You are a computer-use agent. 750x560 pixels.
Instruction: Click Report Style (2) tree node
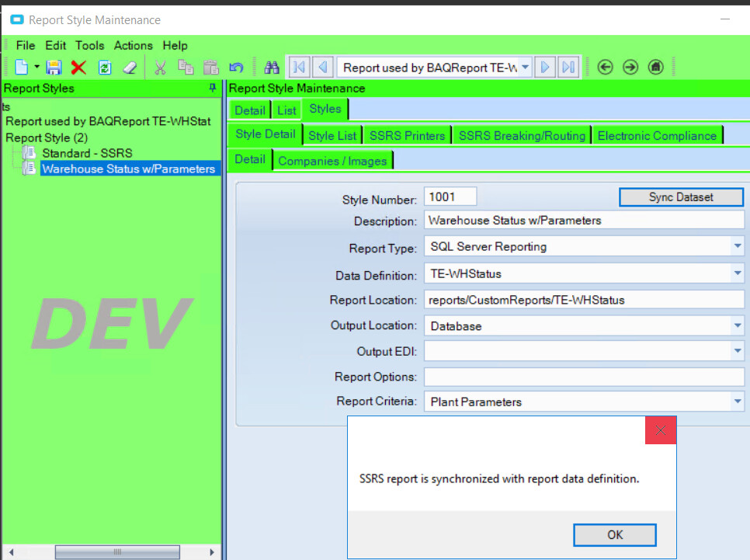coord(47,137)
